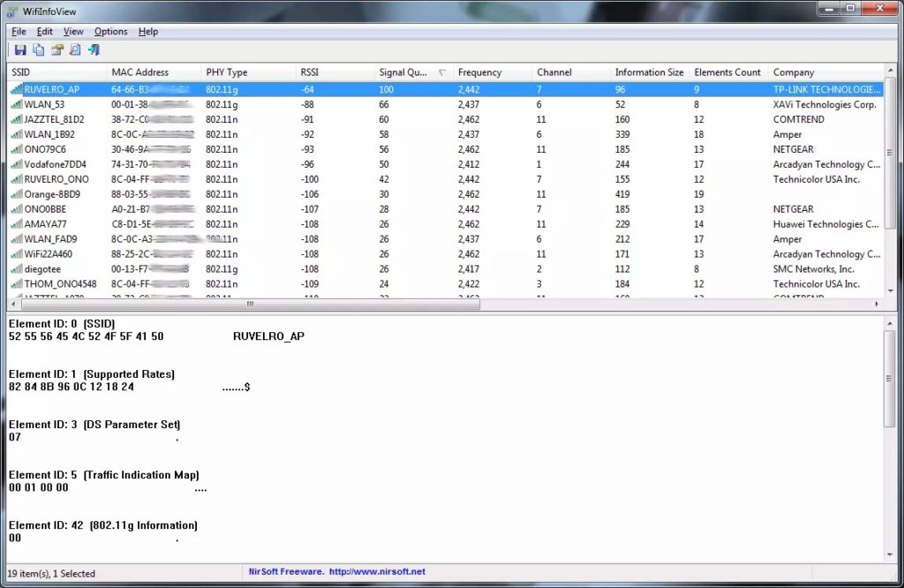Click the network list scrollbar down arrow
This screenshot has height=588, width=904.
(x=890, y=291)
